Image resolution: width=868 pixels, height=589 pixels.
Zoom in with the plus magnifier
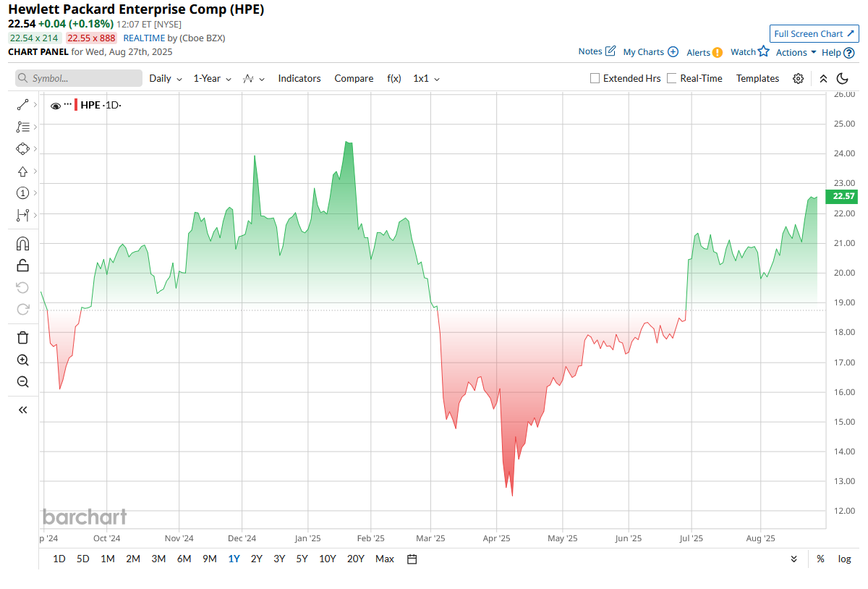pos(22,360)
